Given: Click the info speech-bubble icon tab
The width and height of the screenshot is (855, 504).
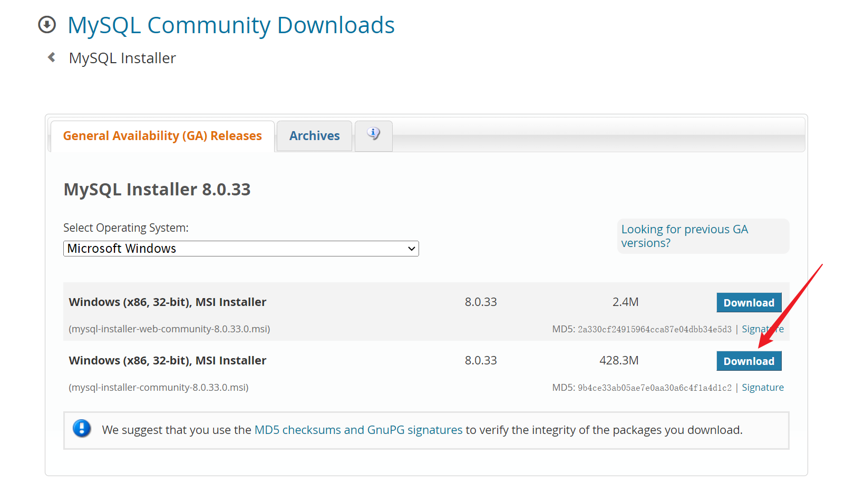Looking at the screenshot, I should click(x=373, y=134).
